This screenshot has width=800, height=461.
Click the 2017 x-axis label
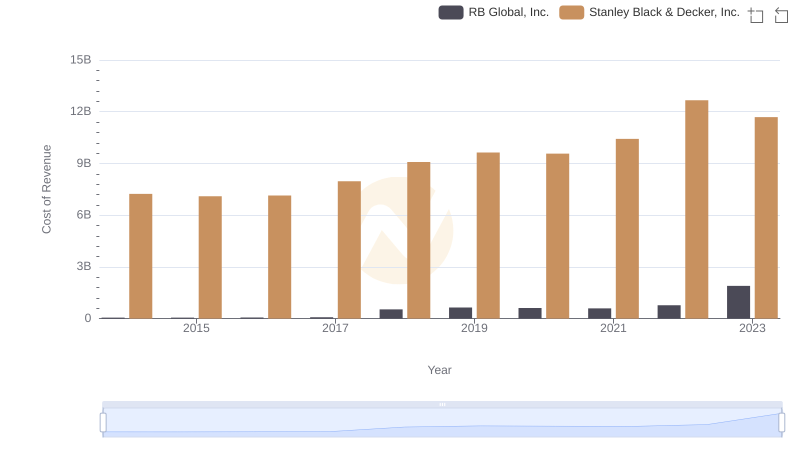335,328
